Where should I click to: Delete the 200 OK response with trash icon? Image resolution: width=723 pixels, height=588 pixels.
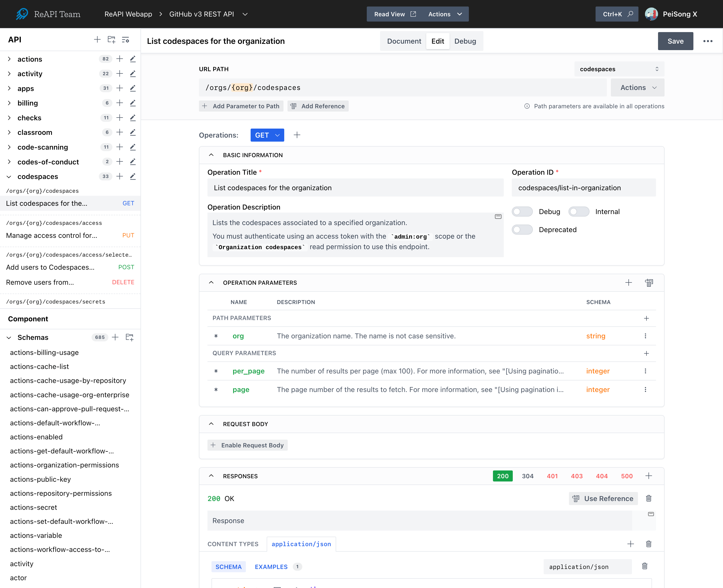click(648, 498)
